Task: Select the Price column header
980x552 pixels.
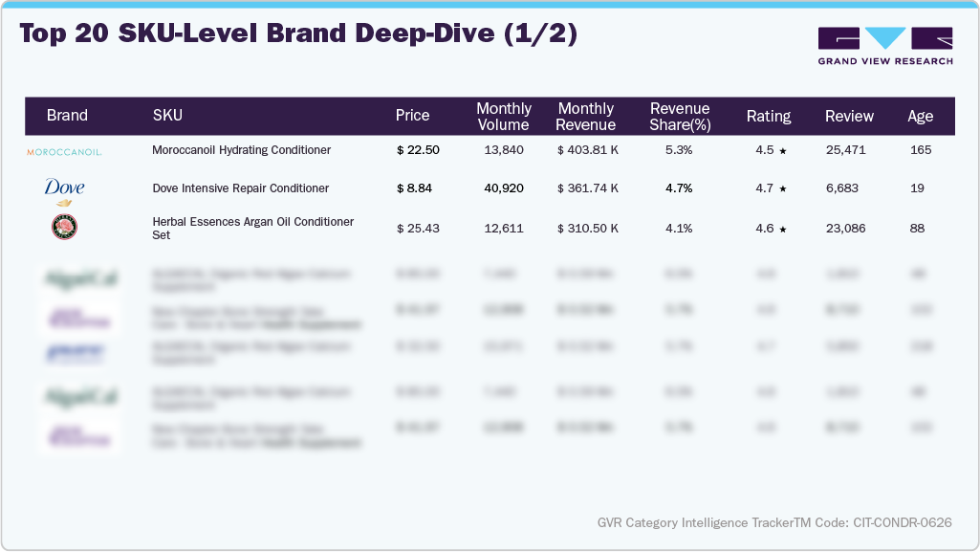Action: coord(412,116)
